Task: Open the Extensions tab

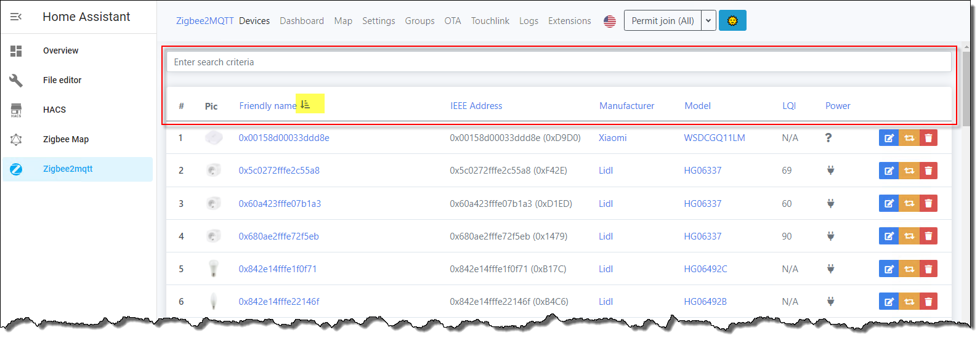Action: 570,21
